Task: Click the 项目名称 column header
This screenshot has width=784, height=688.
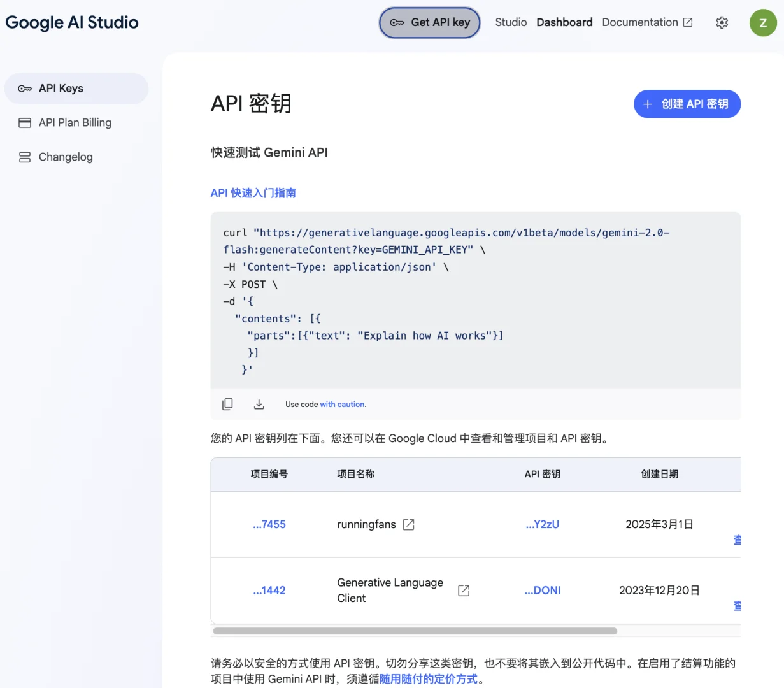Action: pyautogui.click(x=356, y=474)
